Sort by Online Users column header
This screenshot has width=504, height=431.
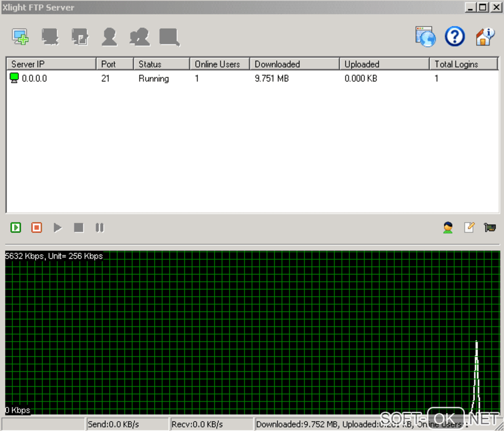click(220, 64)
